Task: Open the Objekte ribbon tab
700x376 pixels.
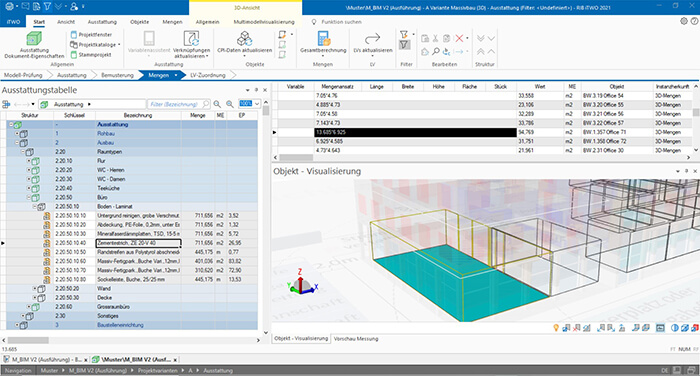Action: coord(140,22)
